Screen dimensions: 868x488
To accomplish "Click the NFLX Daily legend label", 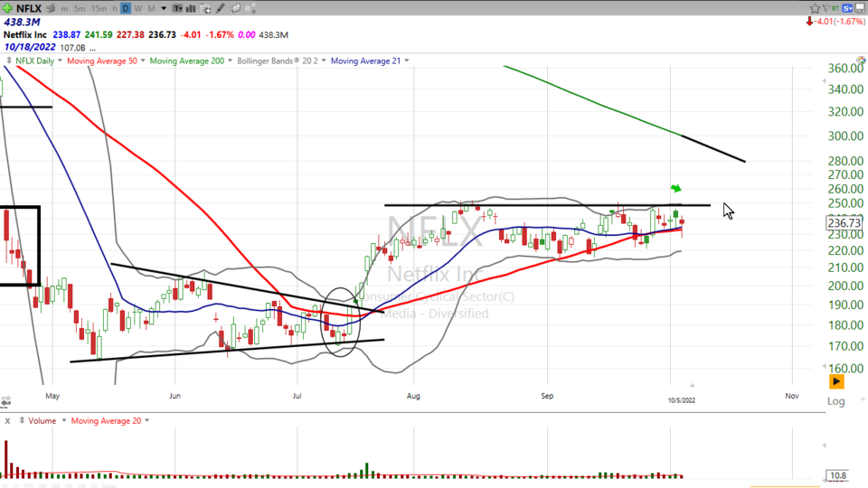I will (34, 61).
